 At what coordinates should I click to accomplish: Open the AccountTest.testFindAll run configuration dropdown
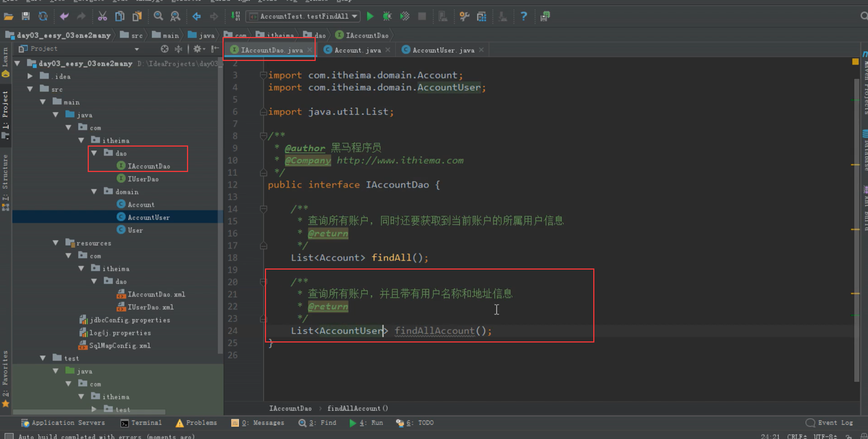coord(304,16)
